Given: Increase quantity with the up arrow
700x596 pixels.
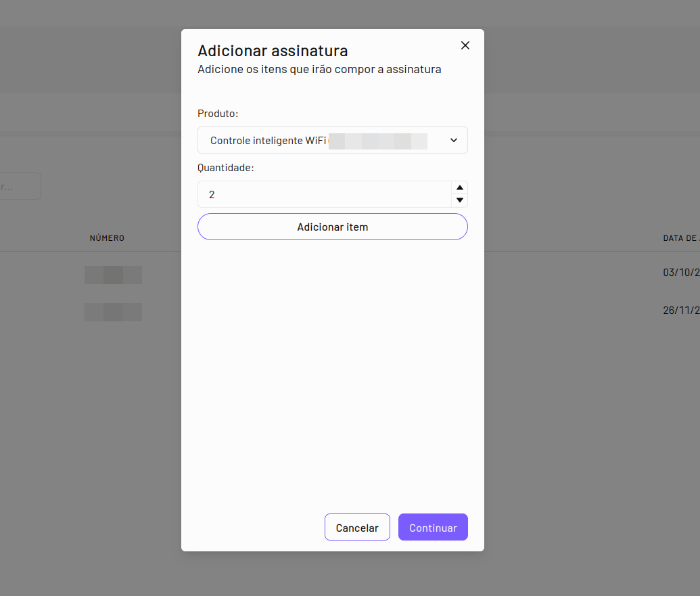Looking at the screenshot, I should (459, 187).
